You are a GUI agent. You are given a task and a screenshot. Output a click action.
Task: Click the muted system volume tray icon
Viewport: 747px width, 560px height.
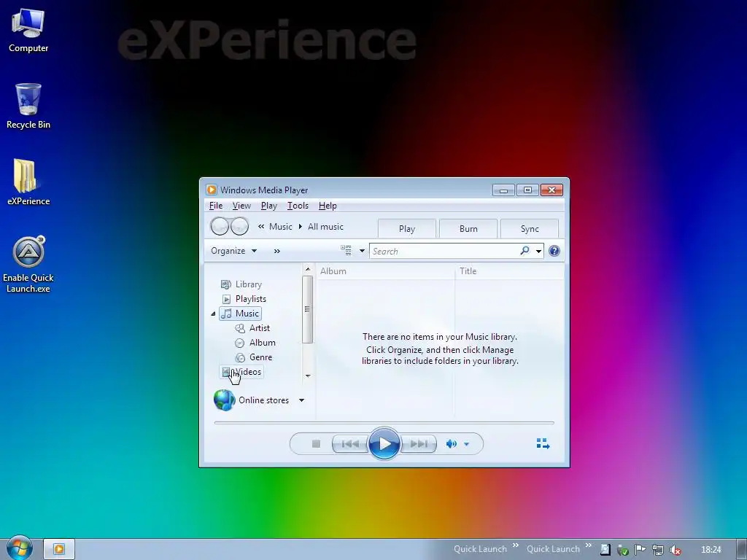[675, 550]
